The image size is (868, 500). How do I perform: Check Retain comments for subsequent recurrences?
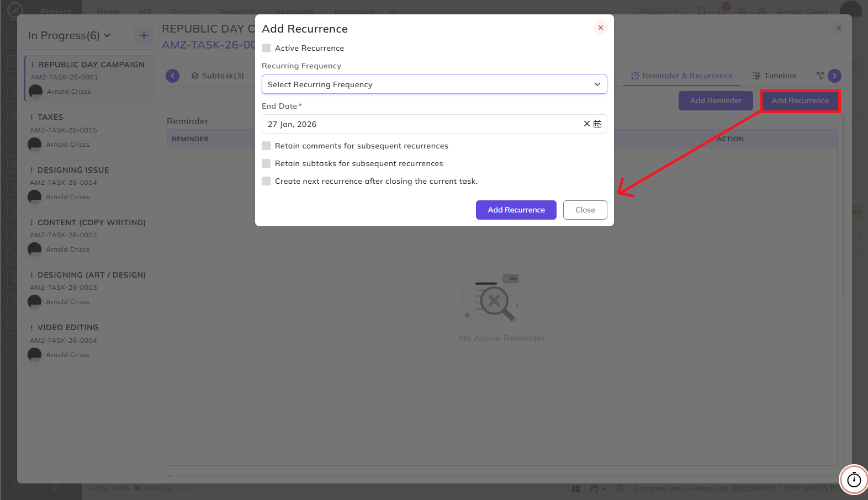pyautogui.click(x=266, y=146)
